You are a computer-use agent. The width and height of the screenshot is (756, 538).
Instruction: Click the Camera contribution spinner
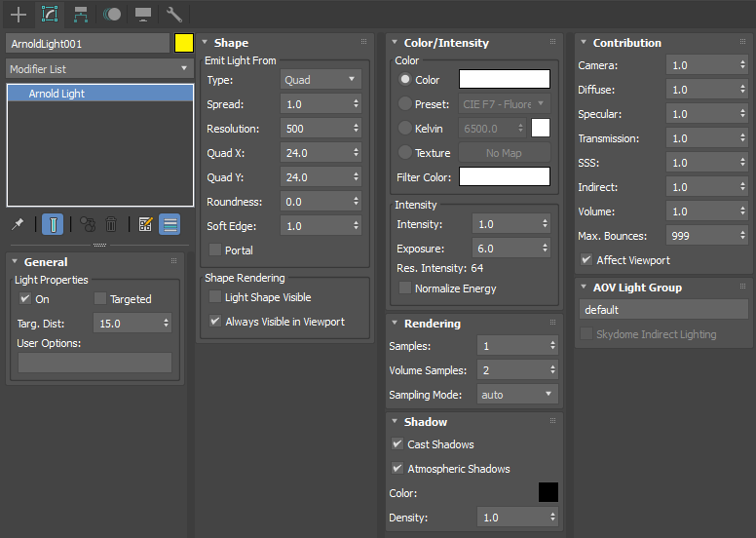point(742,65)
